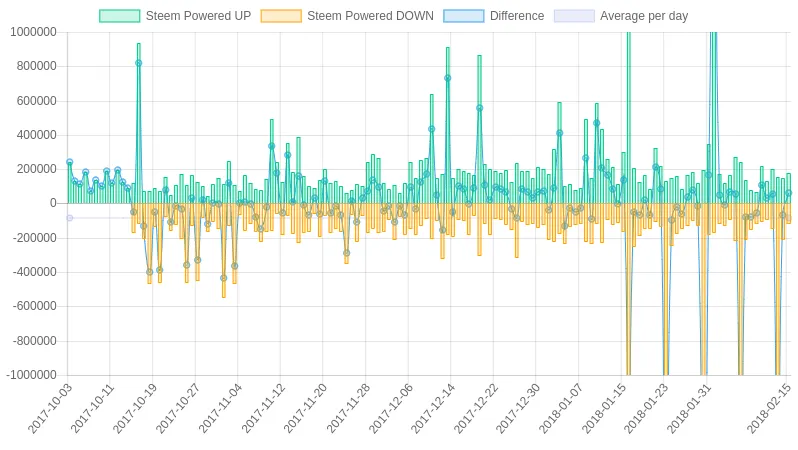
Task: Click the 2017-12-14 x-axis date label
Action: (433, 409)
